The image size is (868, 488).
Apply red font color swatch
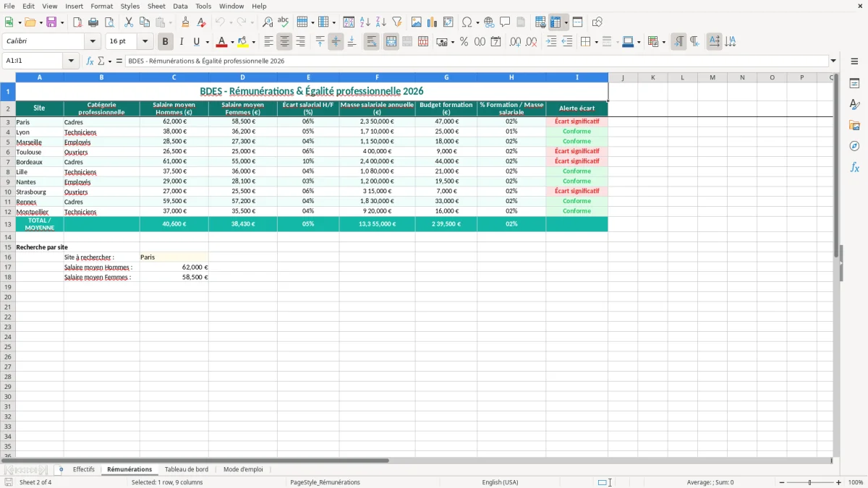tap(222, 42)
